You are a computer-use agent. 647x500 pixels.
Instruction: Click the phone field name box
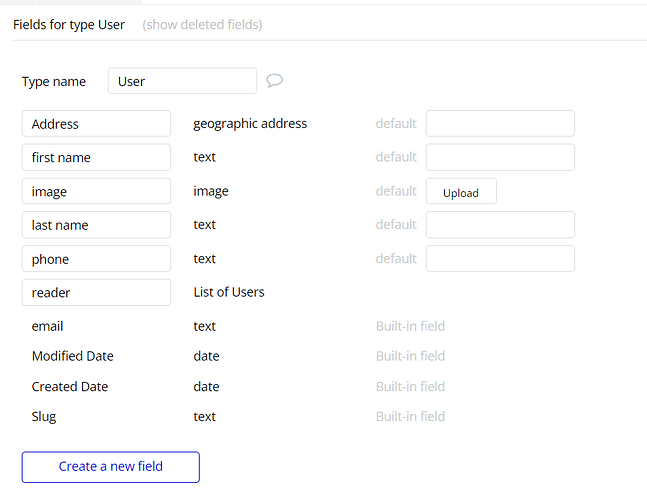click(96, 259)
